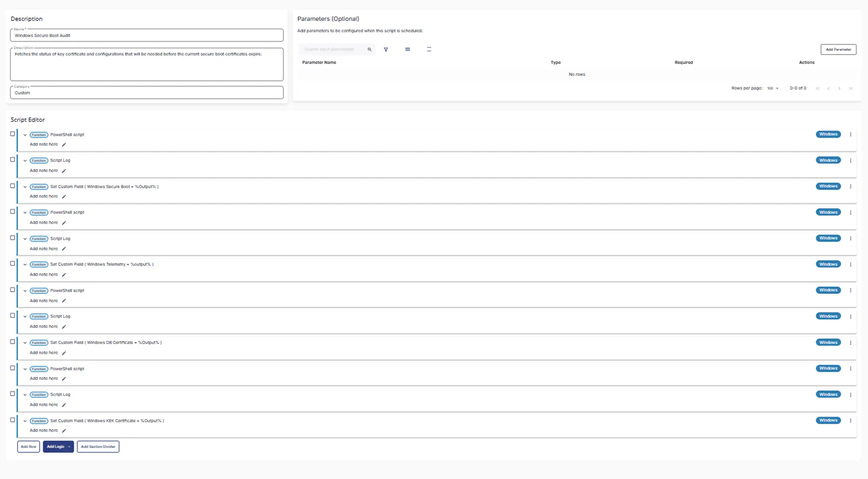
Task: Click the filter icon in Parameters toolbar
Action: tap(386, 50)
